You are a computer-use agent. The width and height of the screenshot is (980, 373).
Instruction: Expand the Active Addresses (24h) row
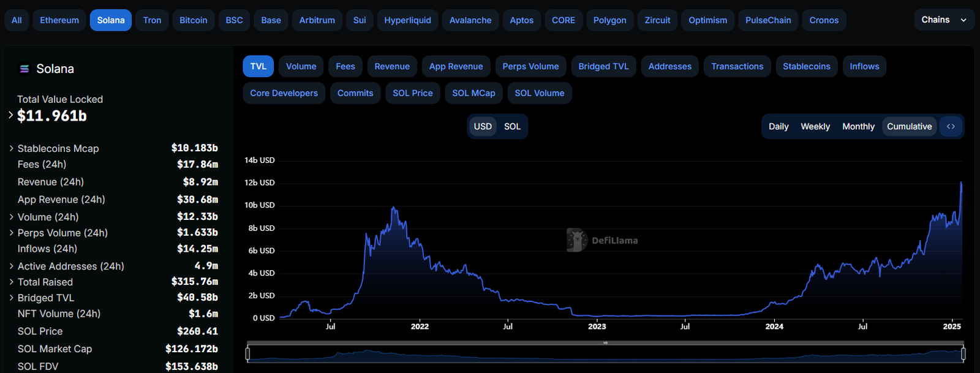point(11,266)
